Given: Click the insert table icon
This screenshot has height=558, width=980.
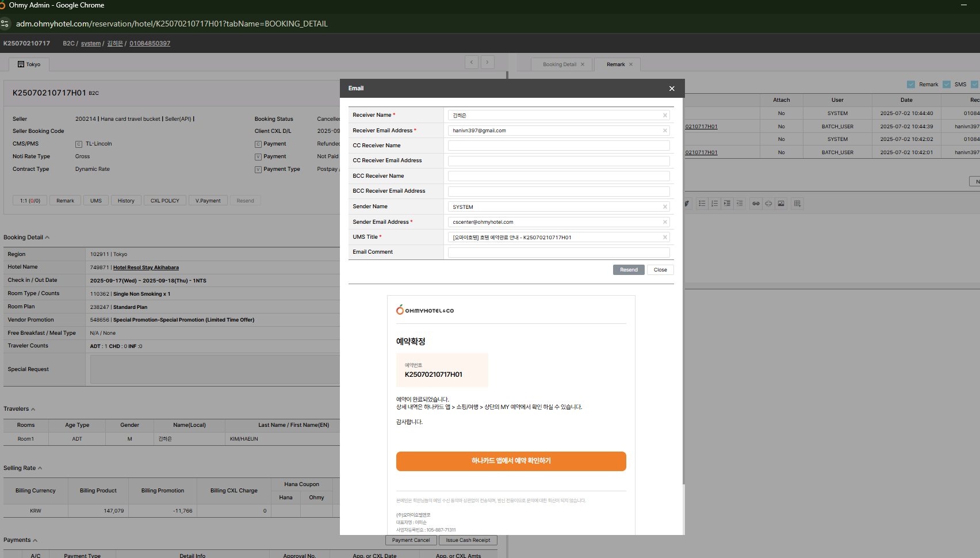Looking at the screenshot, I should (x=797, y=204).
